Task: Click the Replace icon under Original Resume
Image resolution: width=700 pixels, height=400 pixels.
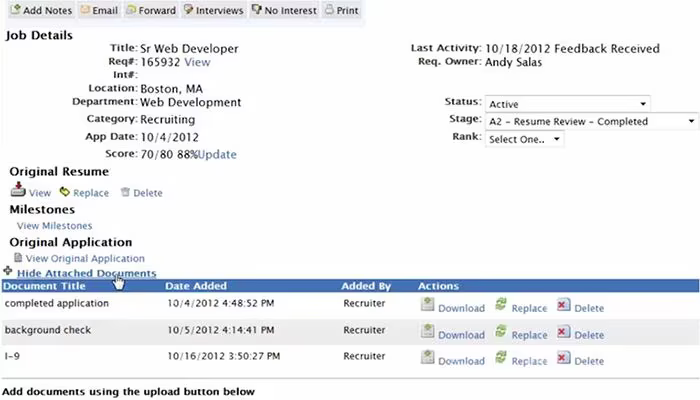Action: 65,192
